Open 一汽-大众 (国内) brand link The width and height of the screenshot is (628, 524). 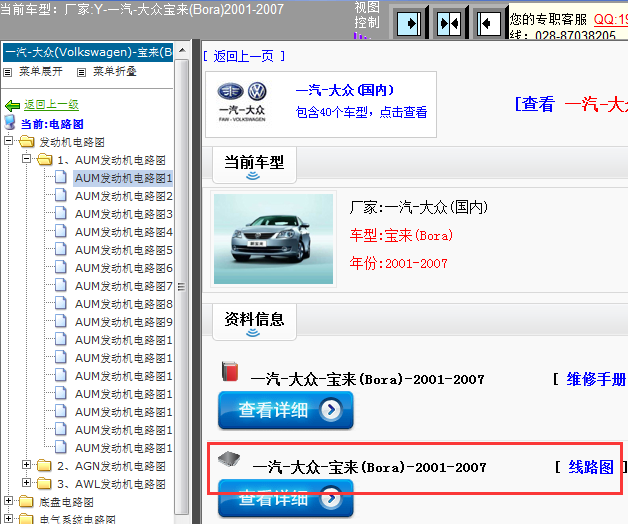coord(345,90)
